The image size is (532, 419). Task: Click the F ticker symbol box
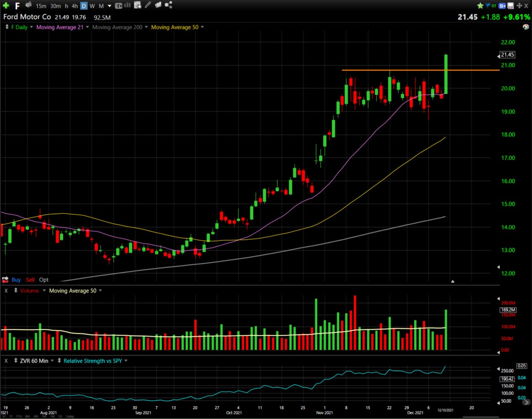[x=17, y=6]
